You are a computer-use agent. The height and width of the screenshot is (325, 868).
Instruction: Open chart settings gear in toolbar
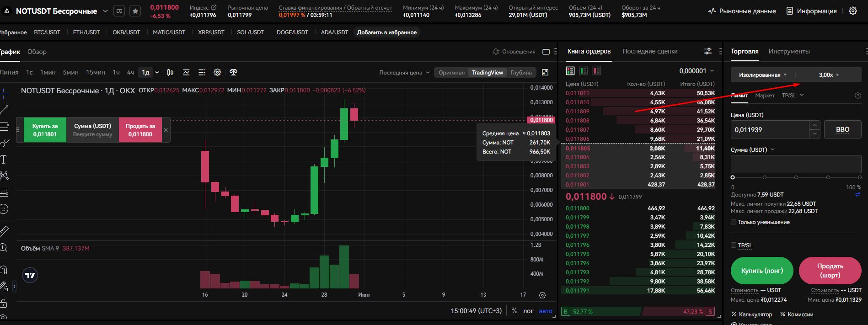tap(217, 72)
